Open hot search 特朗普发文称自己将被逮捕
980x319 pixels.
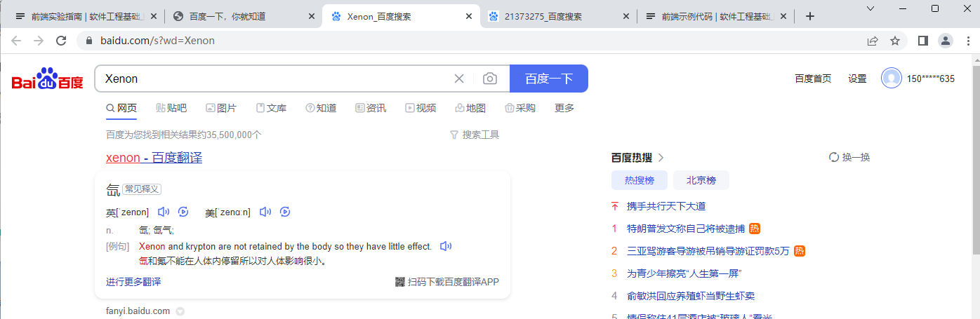point(686,229)
